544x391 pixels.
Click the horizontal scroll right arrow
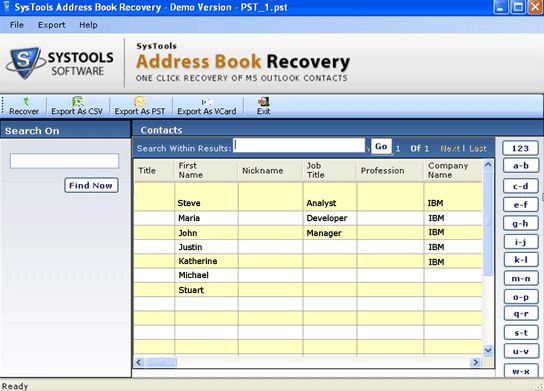tap(475, 363)
